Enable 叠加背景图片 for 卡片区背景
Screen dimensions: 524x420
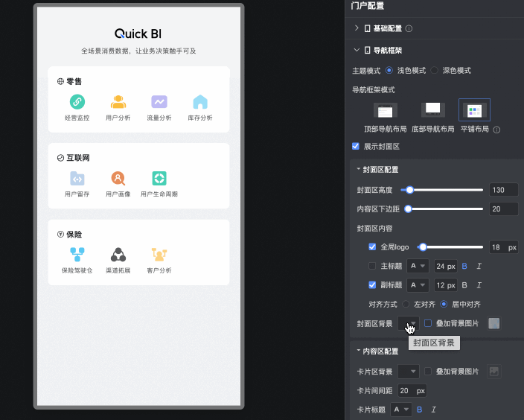428,371
